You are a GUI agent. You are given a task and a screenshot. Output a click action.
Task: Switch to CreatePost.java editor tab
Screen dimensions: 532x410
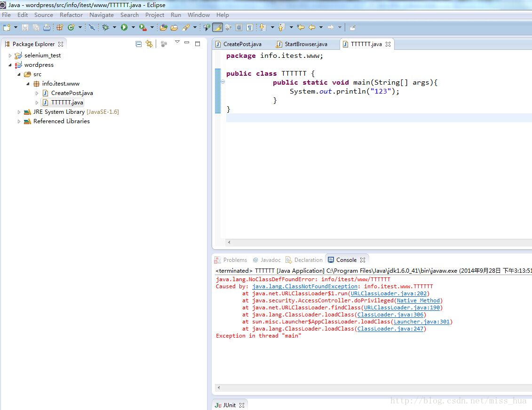(238, 44)
